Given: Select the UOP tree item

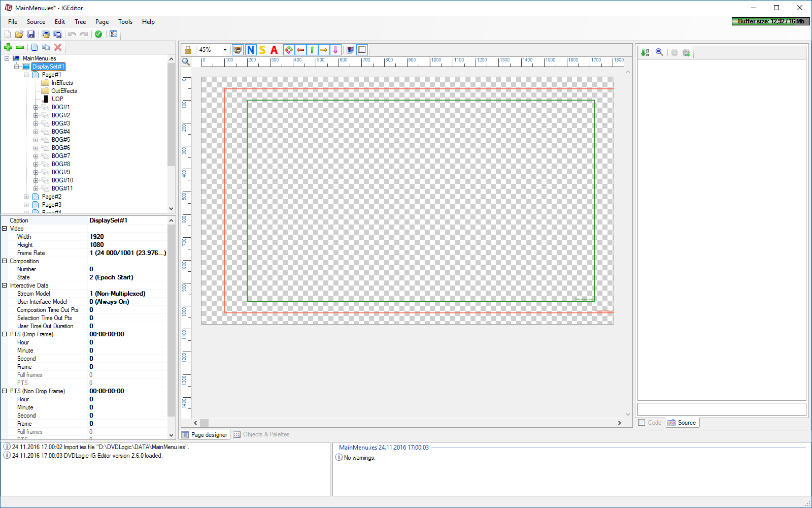Looking at the screenshot, I should 57,99.
